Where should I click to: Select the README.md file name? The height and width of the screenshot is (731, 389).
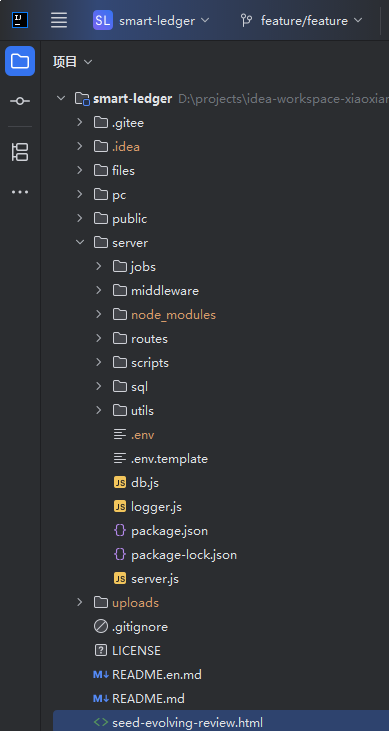tap(148, 699)
